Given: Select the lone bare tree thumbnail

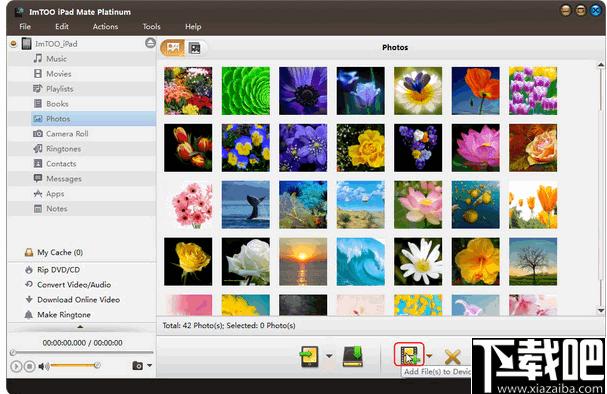Looking at the screenshot, I should tap(533, 262).
